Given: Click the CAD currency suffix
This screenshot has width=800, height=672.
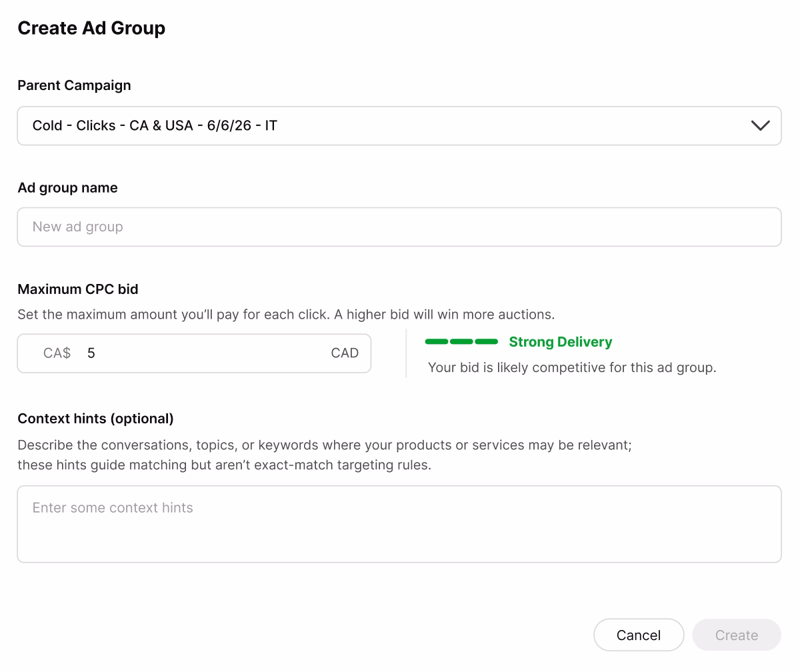Looking at the screenshot, I should [x=345, y=353].
